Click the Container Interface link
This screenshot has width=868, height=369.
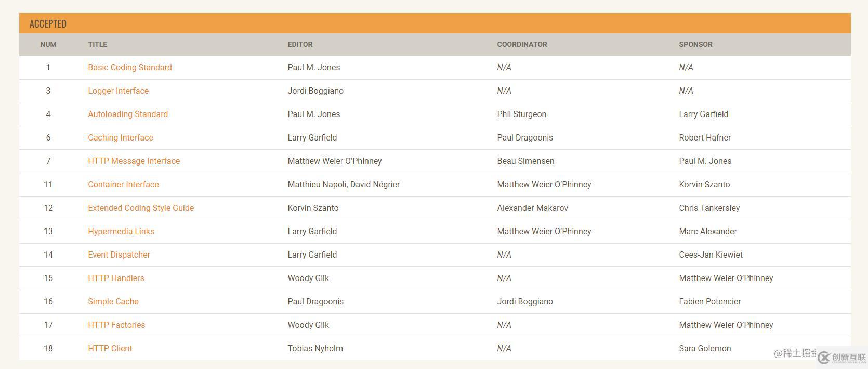(123, 184)
